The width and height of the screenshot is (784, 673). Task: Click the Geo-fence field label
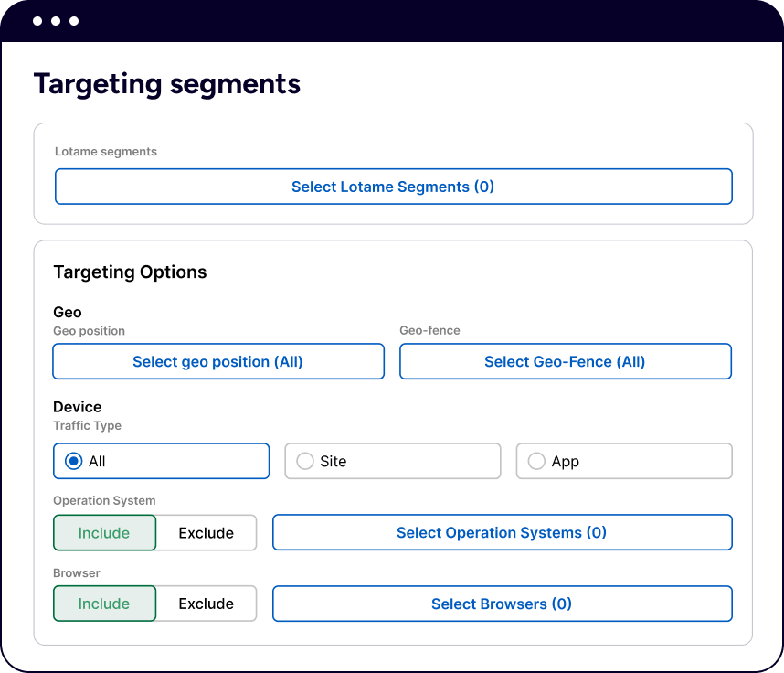(x=429, y=330)
